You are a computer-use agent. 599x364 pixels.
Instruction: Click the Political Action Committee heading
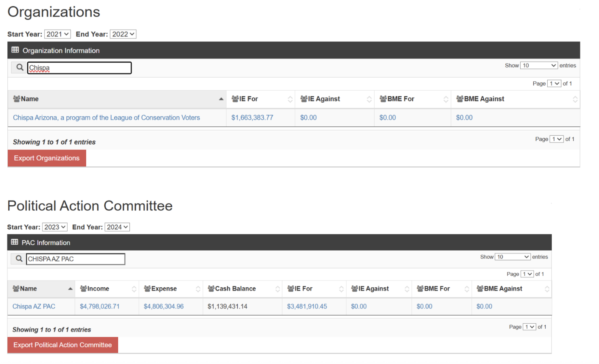click(x=90, y=206)
